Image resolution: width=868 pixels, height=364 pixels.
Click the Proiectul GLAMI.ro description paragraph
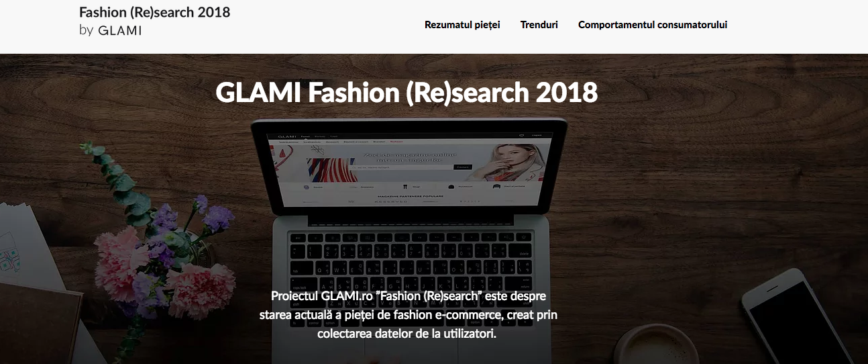(409, 314)
